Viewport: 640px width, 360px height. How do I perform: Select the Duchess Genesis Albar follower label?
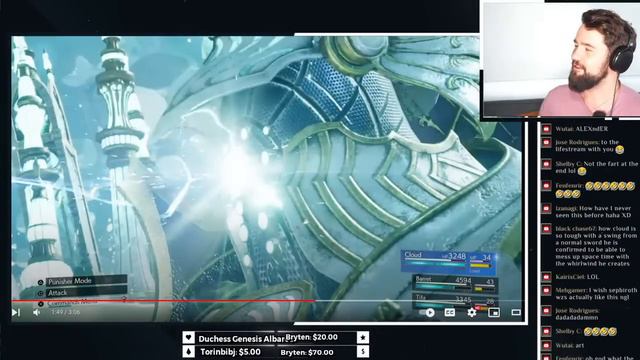coord(241,339)
